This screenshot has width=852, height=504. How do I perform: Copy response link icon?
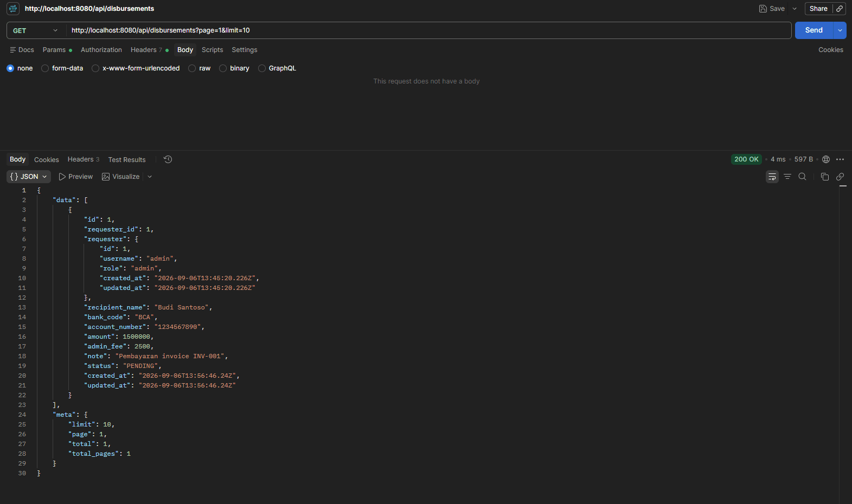point(840,177)
